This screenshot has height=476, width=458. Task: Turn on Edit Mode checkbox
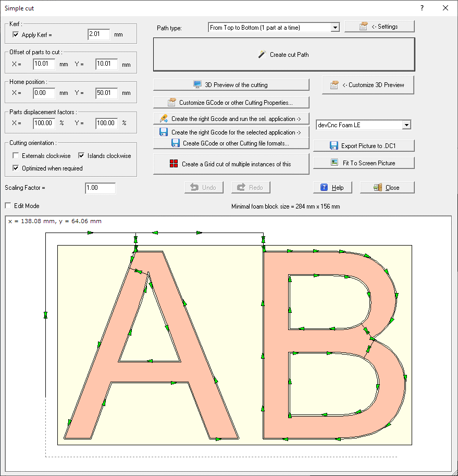(8, 206)
